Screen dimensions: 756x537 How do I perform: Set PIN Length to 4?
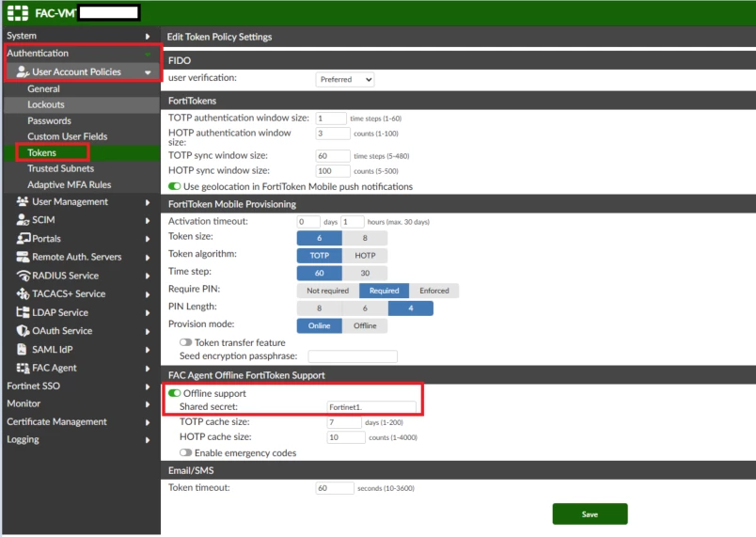(x=411, y=308)
